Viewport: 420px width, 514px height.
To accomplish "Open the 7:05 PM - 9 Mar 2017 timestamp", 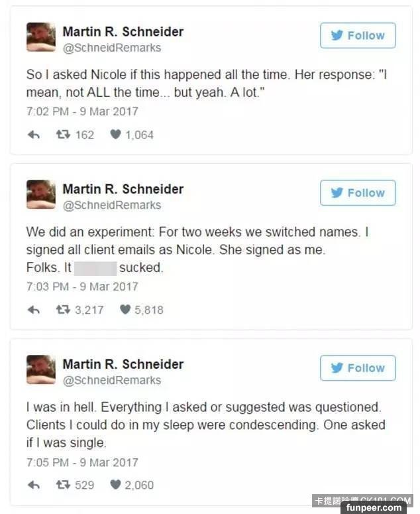I will (82, 462).
